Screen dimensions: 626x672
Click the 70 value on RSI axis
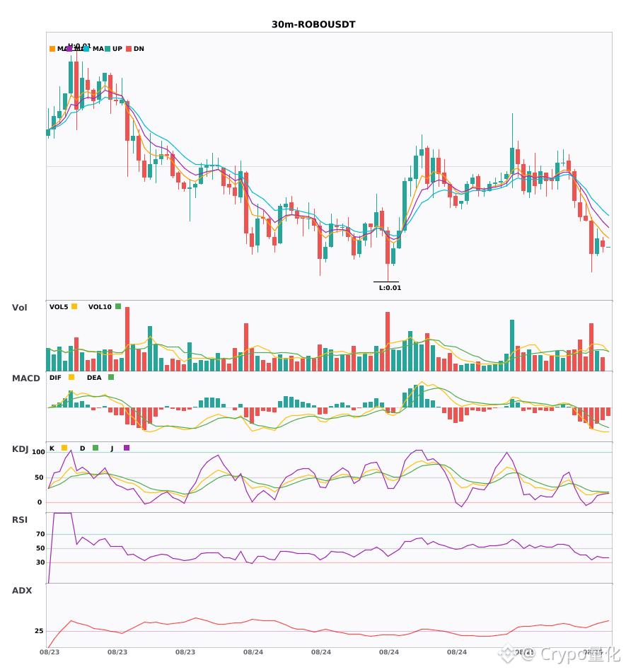click(x=40, y=534)
